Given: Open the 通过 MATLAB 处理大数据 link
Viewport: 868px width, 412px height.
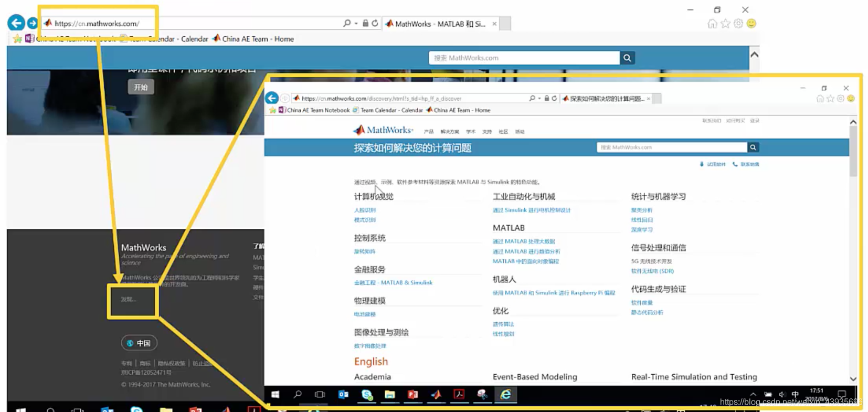Looking at the screenshot, I should point(524,241).
